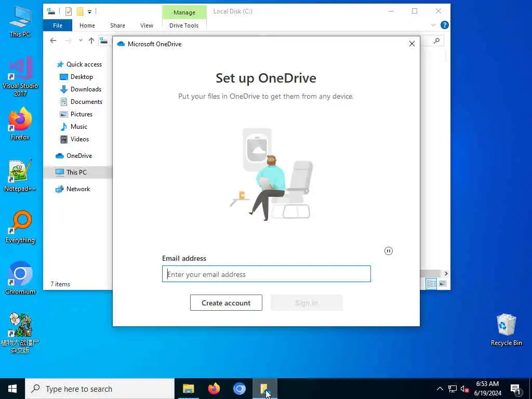Viewport: 532px width, 399px height.
Task: Pause the OneDrive setup animation
Action: tap(389, 251)
